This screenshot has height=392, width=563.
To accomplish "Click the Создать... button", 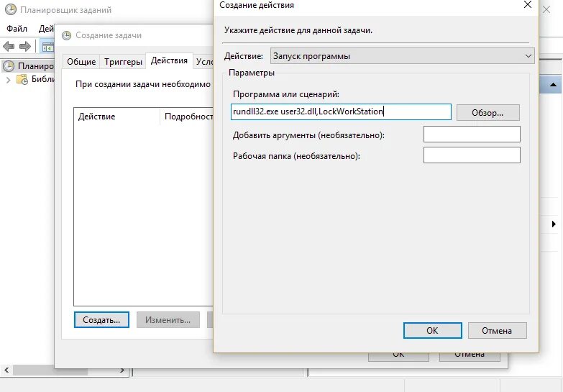I will click(x=101, y=320).
